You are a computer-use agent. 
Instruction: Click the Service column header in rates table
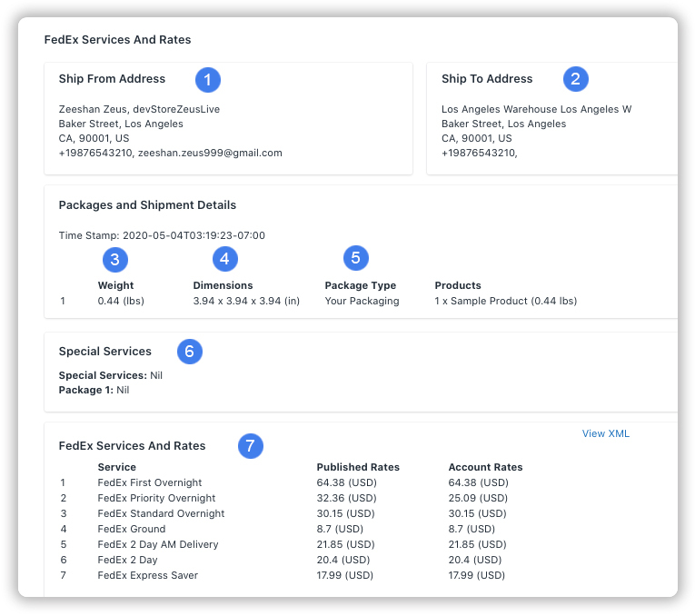click(x=117, y=467)
